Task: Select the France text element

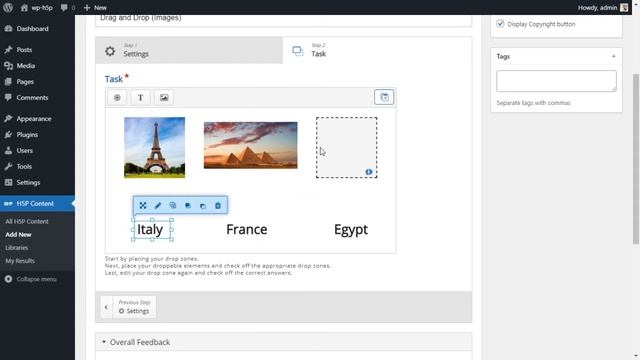Action: click(x=247, y=229)
